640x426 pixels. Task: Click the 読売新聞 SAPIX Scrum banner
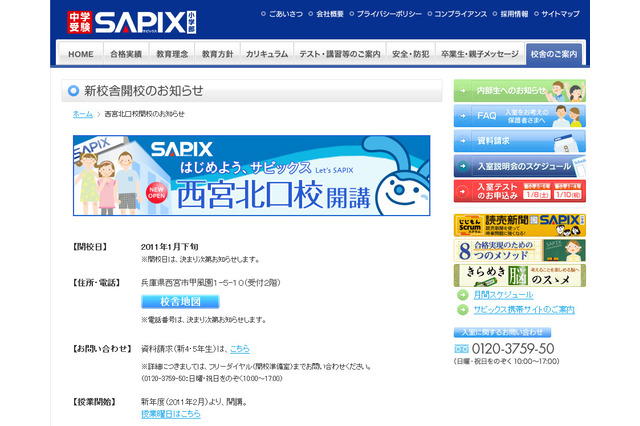520,225
